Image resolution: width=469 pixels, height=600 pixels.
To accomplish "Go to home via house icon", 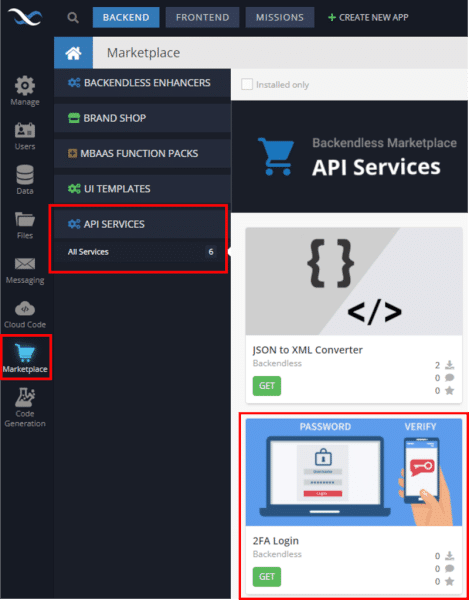I will [73, 53].
